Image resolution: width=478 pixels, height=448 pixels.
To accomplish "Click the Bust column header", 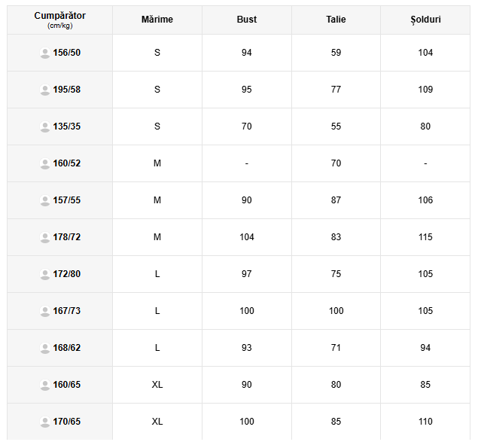I will point(247,20).
